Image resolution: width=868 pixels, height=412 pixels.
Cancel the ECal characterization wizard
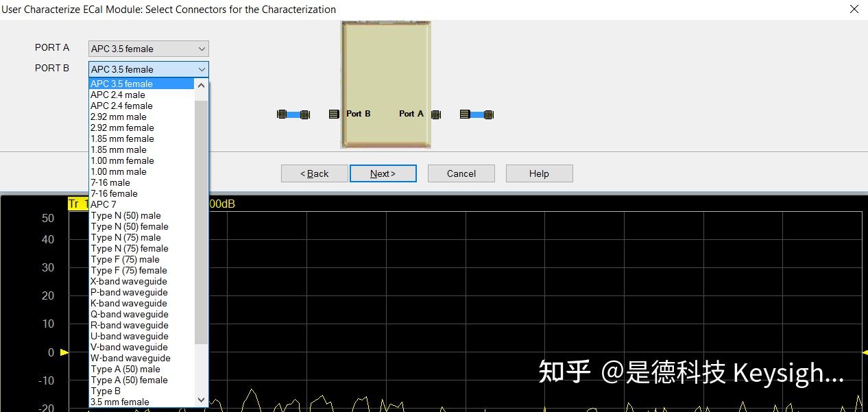[461, 173]
